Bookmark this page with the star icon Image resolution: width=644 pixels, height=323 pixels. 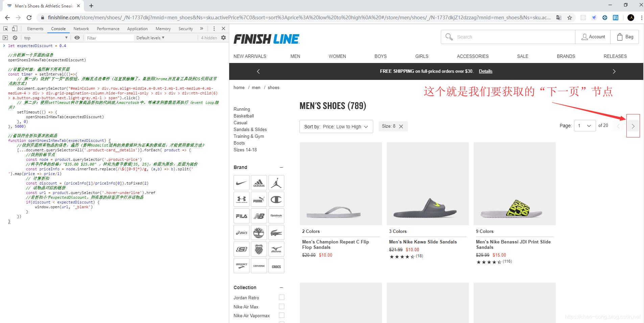pos(570,18)
